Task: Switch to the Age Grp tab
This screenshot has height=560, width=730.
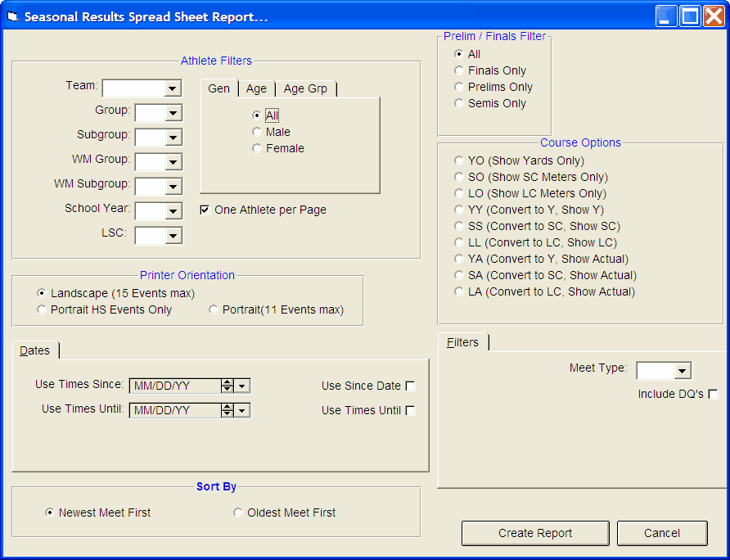Action: pyautogui.click(x=305, y=88)
